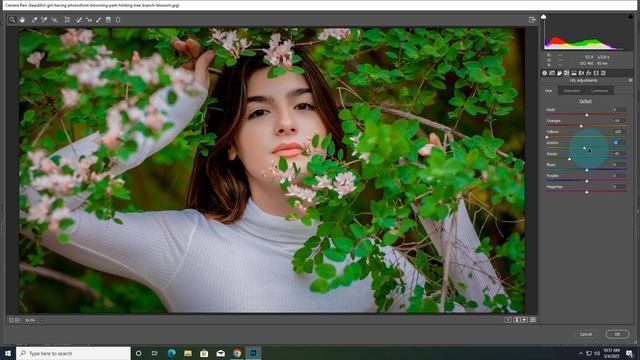Viewport: 640px width, 360px height.
Task: Swap before and after settings icon
Action: click(x=517, y=320)
